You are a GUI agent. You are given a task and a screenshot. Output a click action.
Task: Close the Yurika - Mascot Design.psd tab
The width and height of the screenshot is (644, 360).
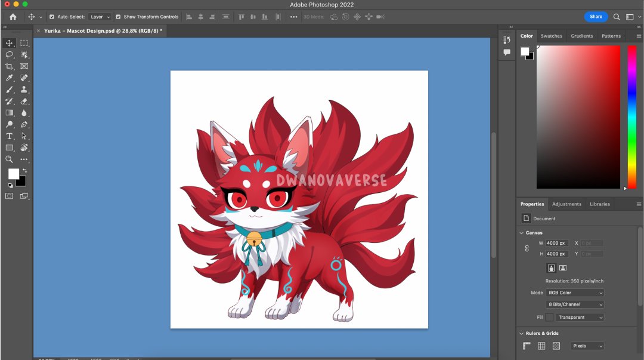pos(38,31)
